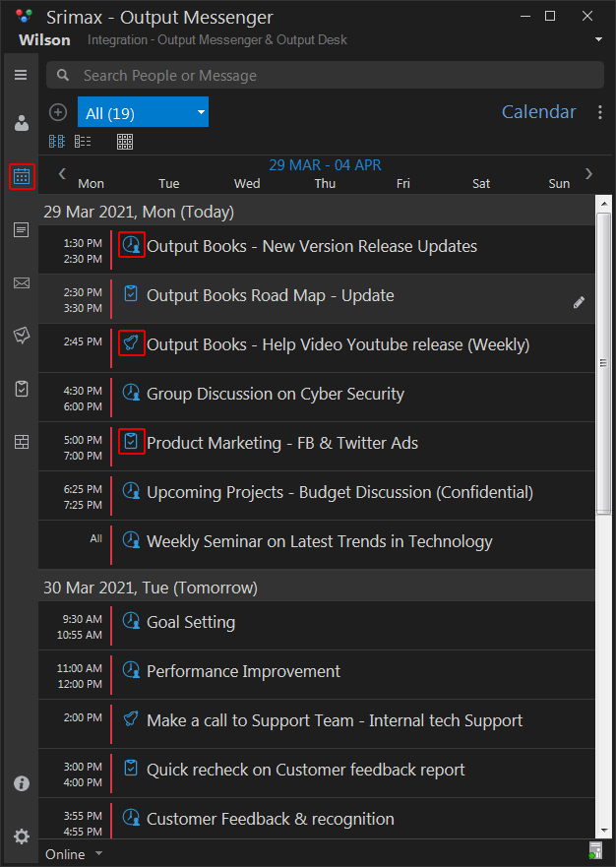Click the 30 Mar 2021, Tue (Tomorrow) header

point(317,588)
